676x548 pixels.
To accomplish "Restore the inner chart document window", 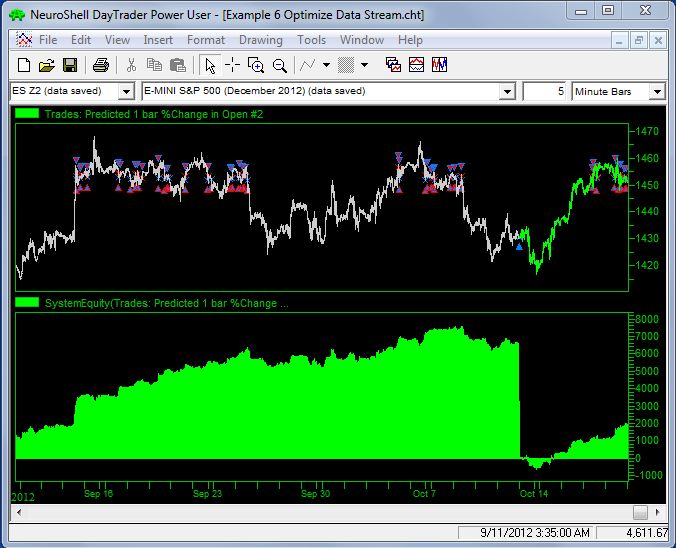I will point(638,41).
